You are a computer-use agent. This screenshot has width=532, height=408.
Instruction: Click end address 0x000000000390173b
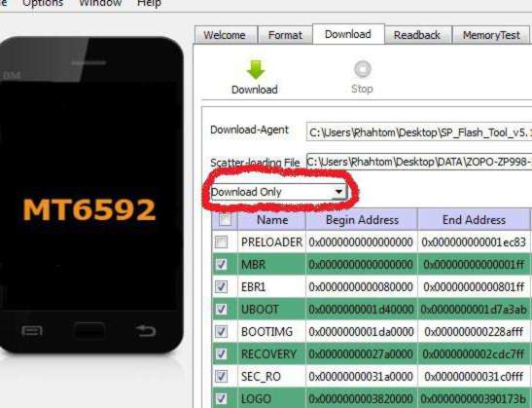tap(474, 398)
